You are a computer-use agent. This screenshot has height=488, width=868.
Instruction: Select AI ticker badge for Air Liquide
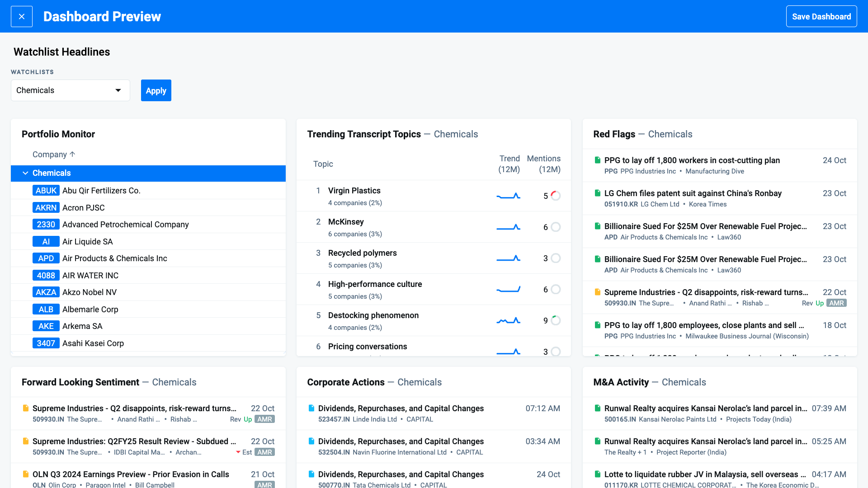(x=46, y=242)
